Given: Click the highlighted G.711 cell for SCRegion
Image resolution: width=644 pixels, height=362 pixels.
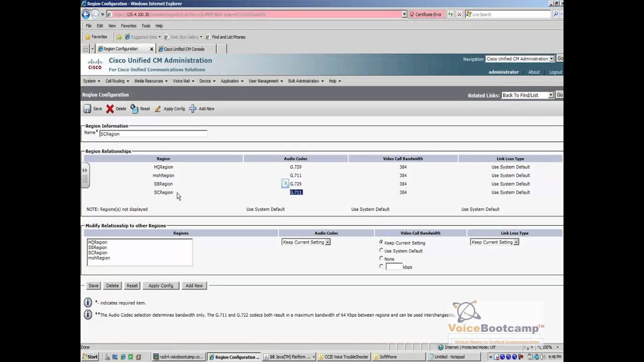Looking at the screenshot, I should [x=296, y=192].
